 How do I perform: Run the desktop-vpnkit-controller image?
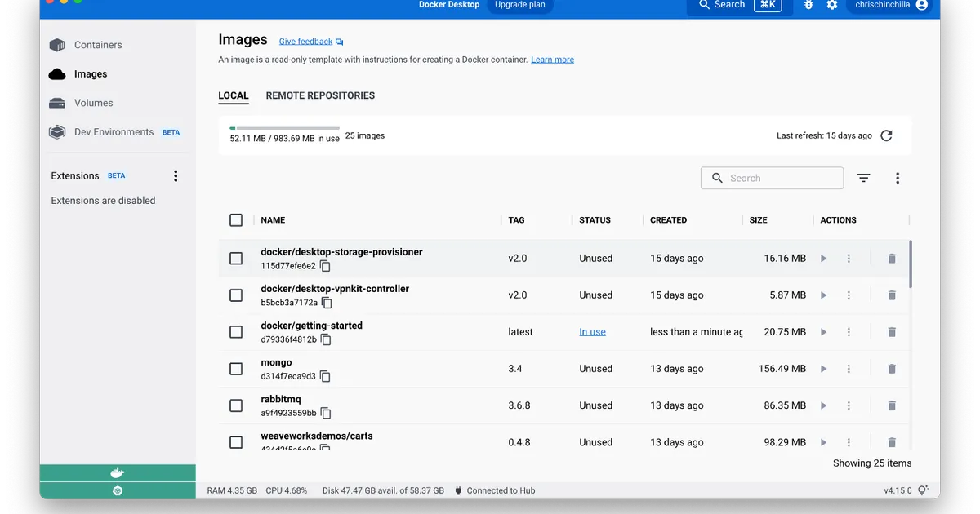(823, 295)
